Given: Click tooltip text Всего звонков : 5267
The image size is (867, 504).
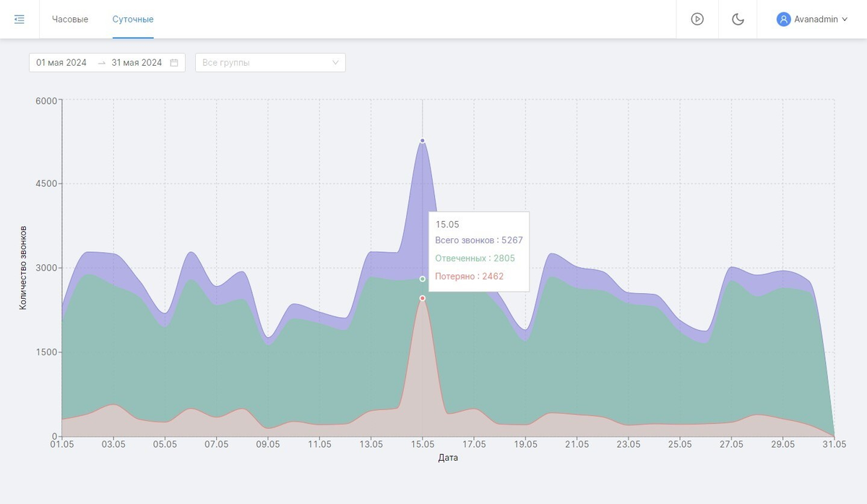Looking at the screenshot, I should (x=479, y=240).
